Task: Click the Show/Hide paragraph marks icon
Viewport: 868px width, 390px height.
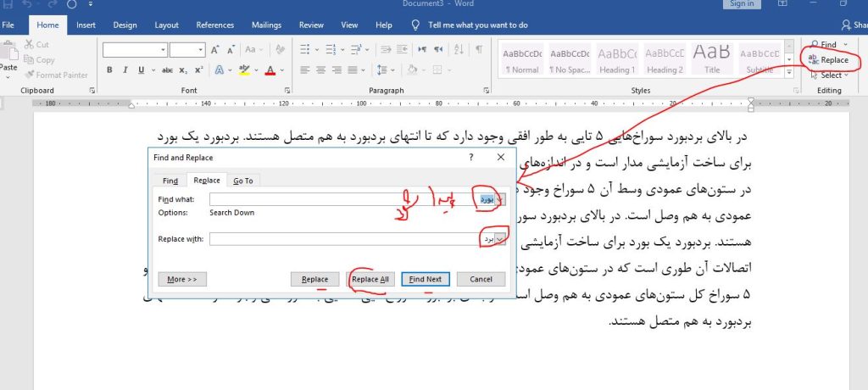Action: coord(479,49)
